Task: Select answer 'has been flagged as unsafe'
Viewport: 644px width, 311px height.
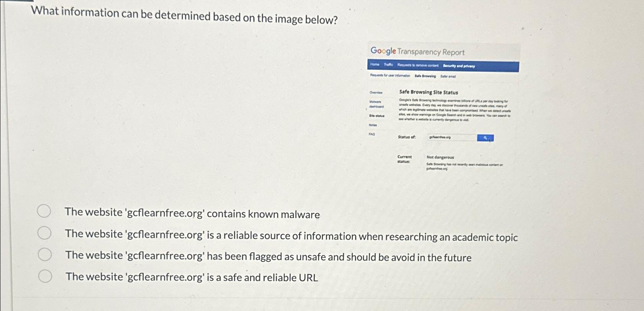Action: 45,254
